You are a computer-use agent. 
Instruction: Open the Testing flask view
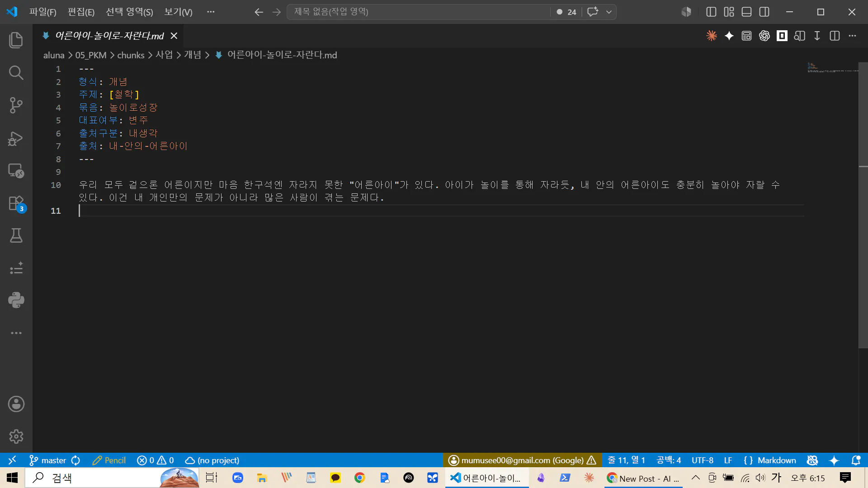[x=16, y=235]
